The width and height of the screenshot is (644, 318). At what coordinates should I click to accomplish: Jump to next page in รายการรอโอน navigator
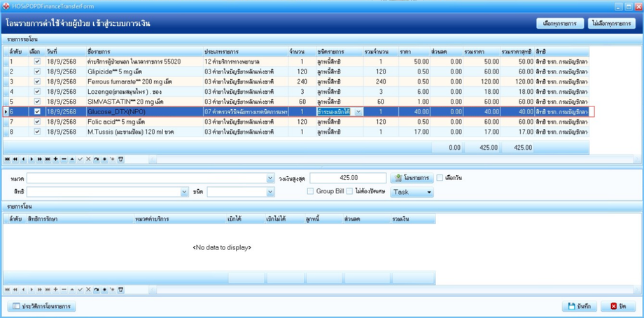[x=40, y=158]
